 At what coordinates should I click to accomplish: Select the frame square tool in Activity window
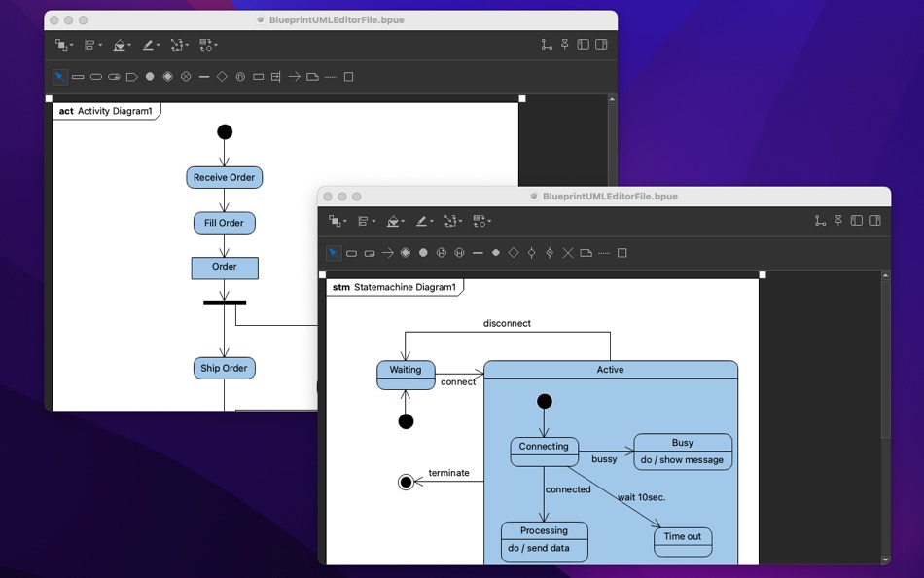tap(348, 77)
